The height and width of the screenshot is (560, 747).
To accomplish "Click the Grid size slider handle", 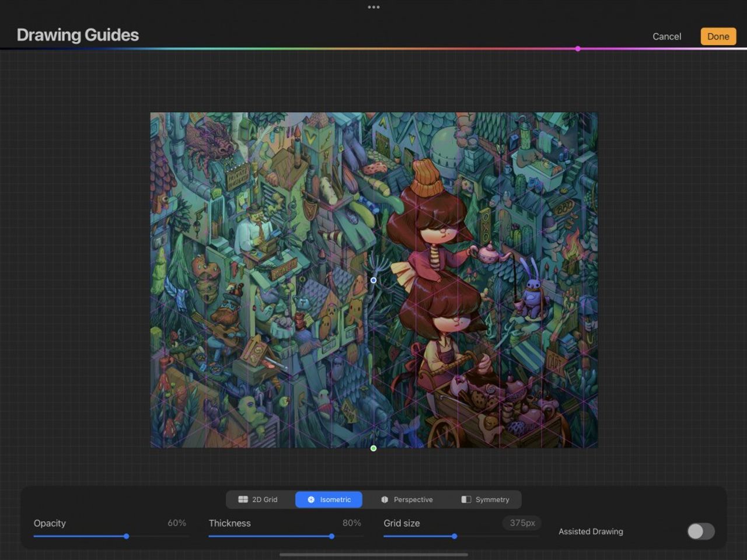I will 454,536.
